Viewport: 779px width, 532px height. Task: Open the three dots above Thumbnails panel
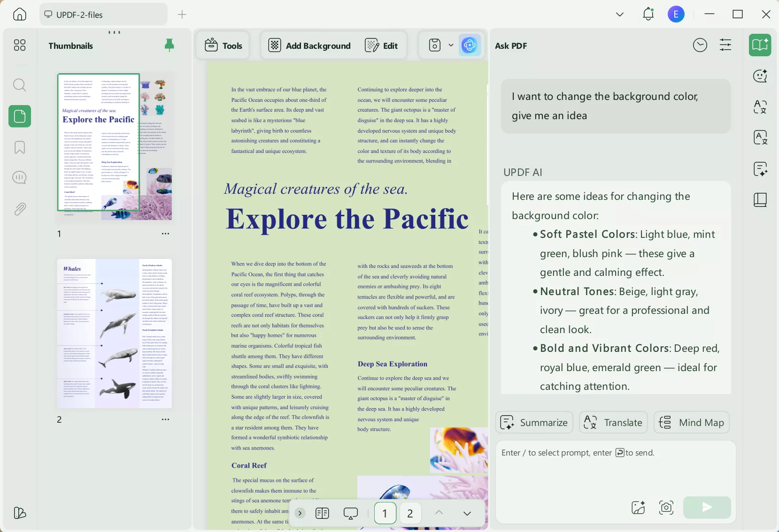tap(115, 32)
